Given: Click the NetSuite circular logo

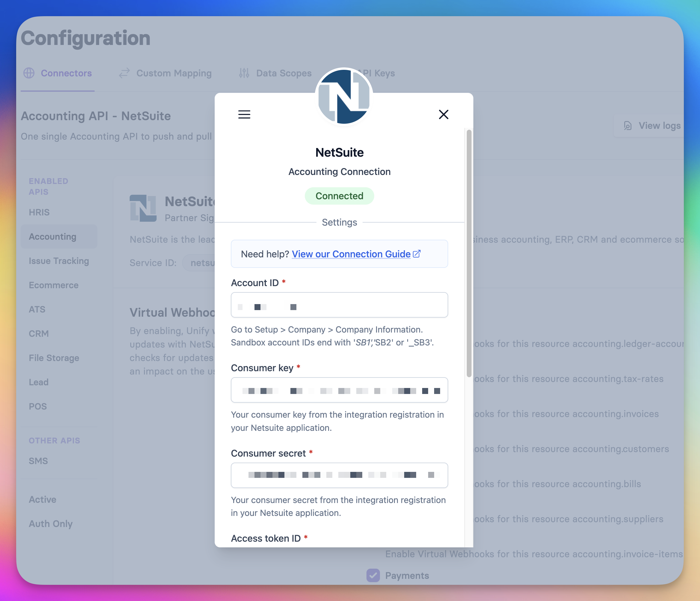Looking at the screenshot, I should tap(344, 97).
